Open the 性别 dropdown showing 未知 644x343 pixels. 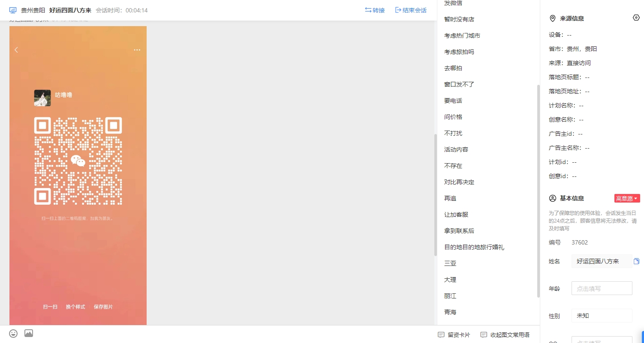(602, 316)
